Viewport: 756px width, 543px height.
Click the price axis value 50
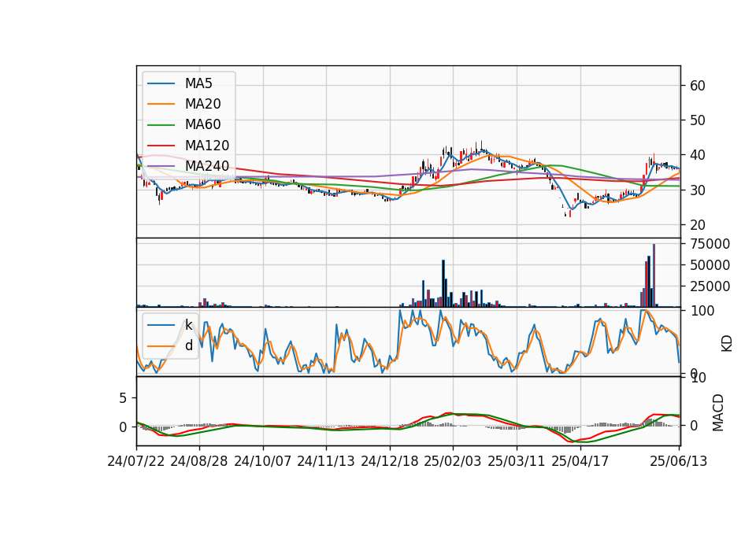coord(698,120)
